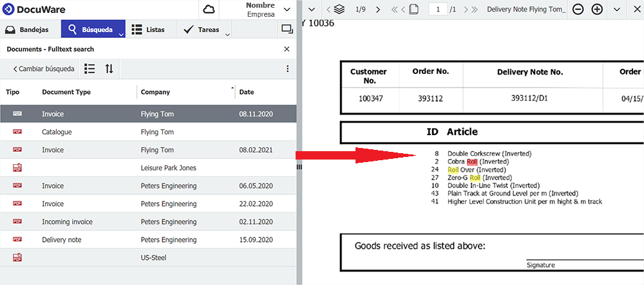Expand the Nombre Empresa user dropdown
Screen dimensions: 644x285
[x=287, y=10]
